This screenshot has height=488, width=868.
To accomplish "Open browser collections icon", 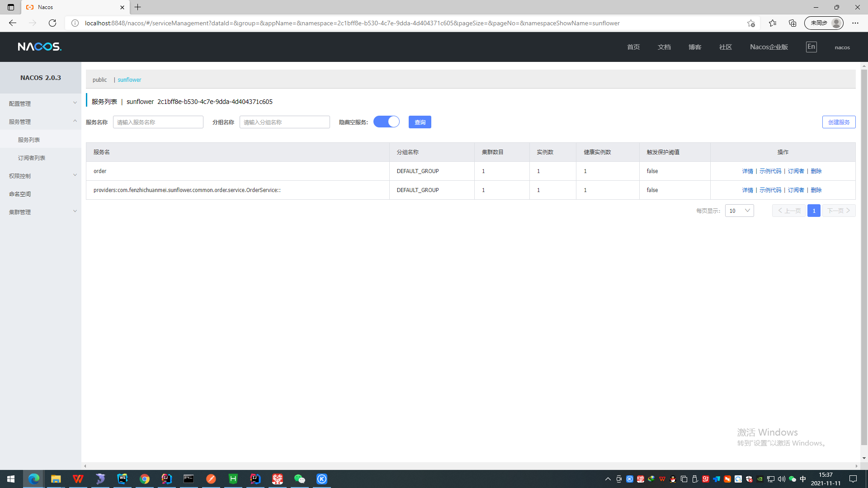I will (x=792, y=23).
